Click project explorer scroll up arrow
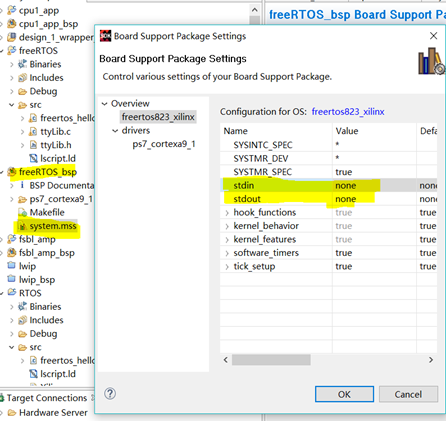Image resolution: width=446 pixels, height=421 pixels. [x=255, y=10]
